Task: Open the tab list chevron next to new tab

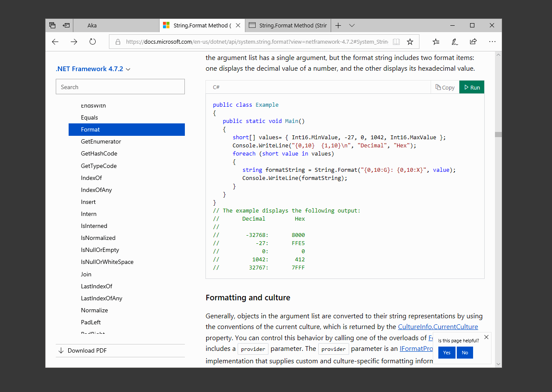Action: (x=352, y=25)
